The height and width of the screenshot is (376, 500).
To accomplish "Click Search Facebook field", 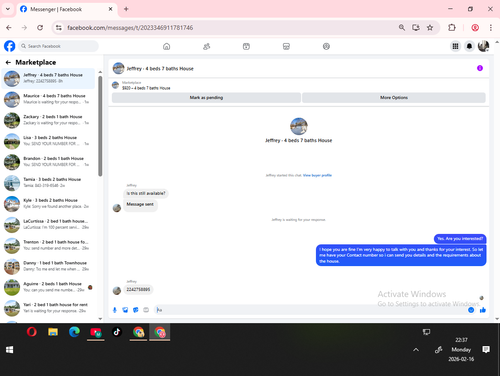I will (58, 46).
